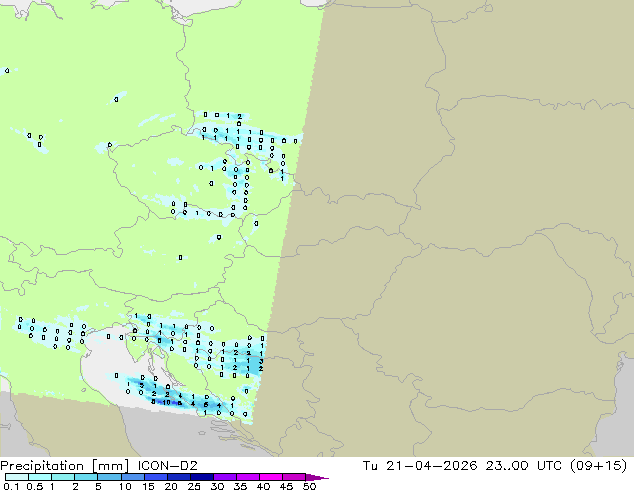Image resolution: width=634 pixels, height=490 pixels.
Task: Click the '0.1' legend scale label
Action: [x=11, y=486]
